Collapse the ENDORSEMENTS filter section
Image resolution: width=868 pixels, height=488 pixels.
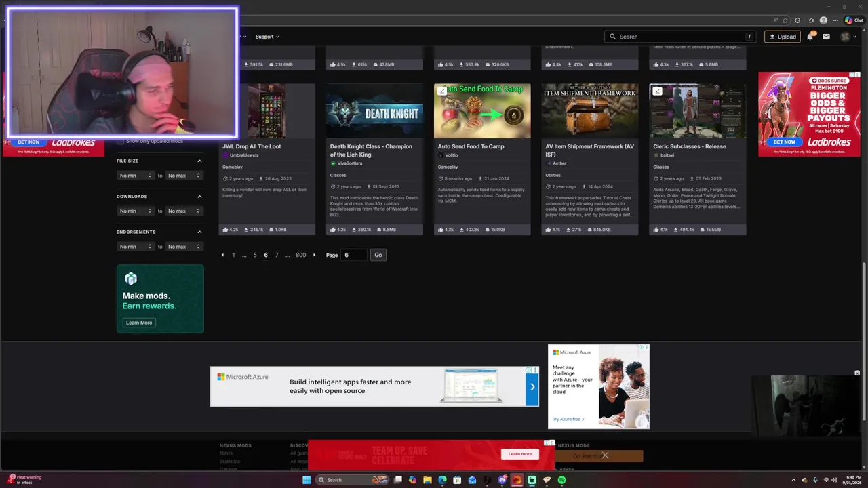pyautogui.click(x=199, y=232)
